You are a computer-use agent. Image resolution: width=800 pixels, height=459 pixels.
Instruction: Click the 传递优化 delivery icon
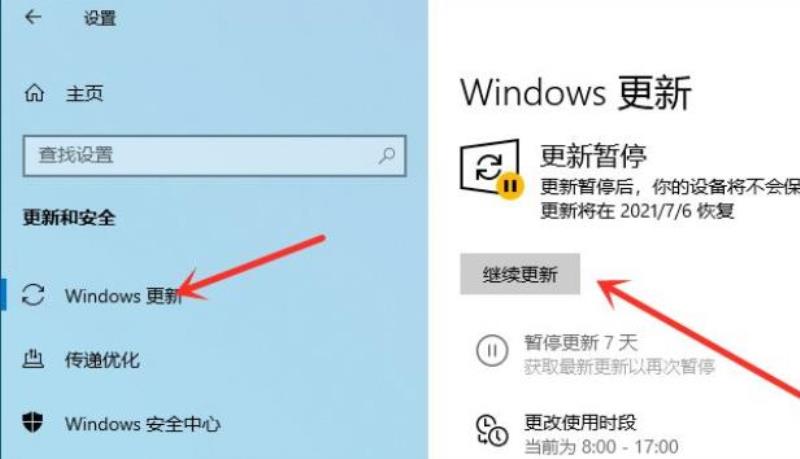click(33, 359)
